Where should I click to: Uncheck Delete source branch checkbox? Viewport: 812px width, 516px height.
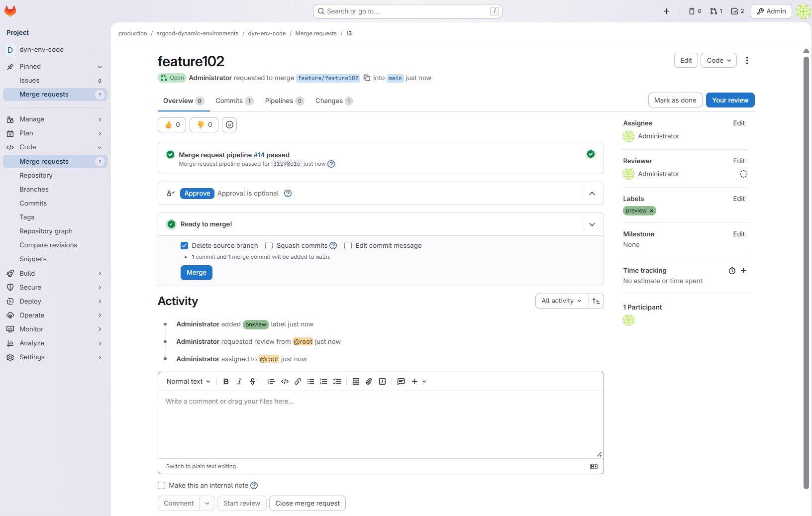click(185, 246)
